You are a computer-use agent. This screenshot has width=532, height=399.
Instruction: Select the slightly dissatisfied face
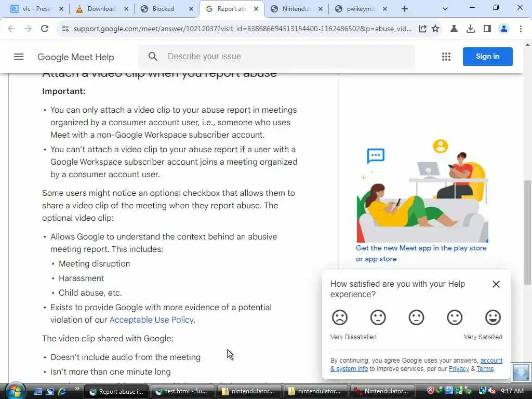point(378,317)
